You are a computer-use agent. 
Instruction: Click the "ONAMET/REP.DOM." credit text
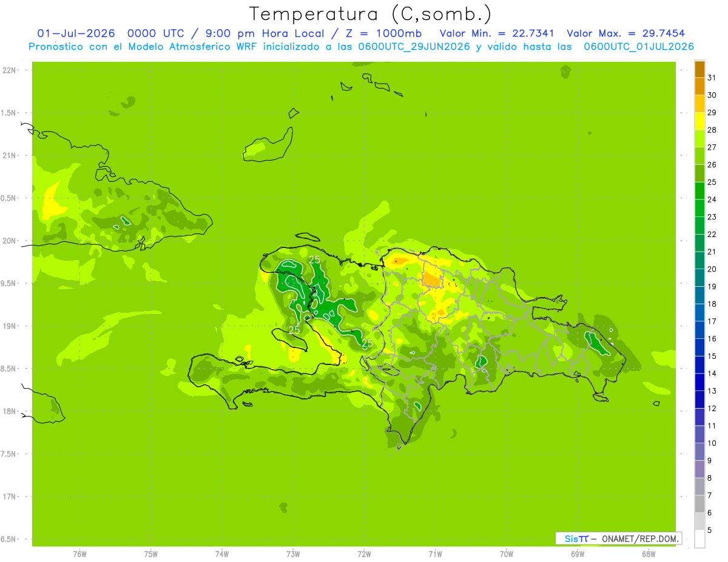coord(640,538)
